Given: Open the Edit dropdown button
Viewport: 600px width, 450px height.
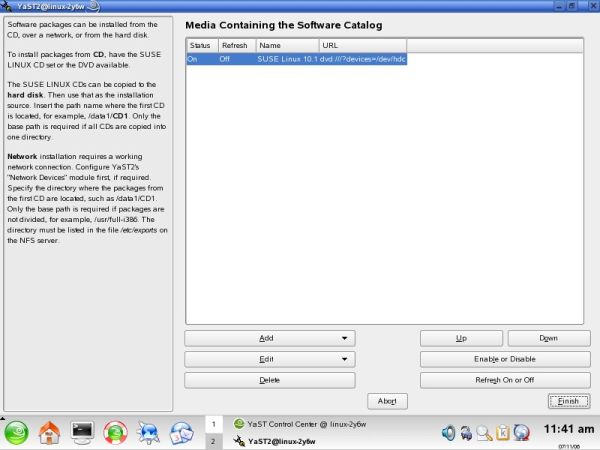Looking at the screenshot, I should tap(270, 359).
